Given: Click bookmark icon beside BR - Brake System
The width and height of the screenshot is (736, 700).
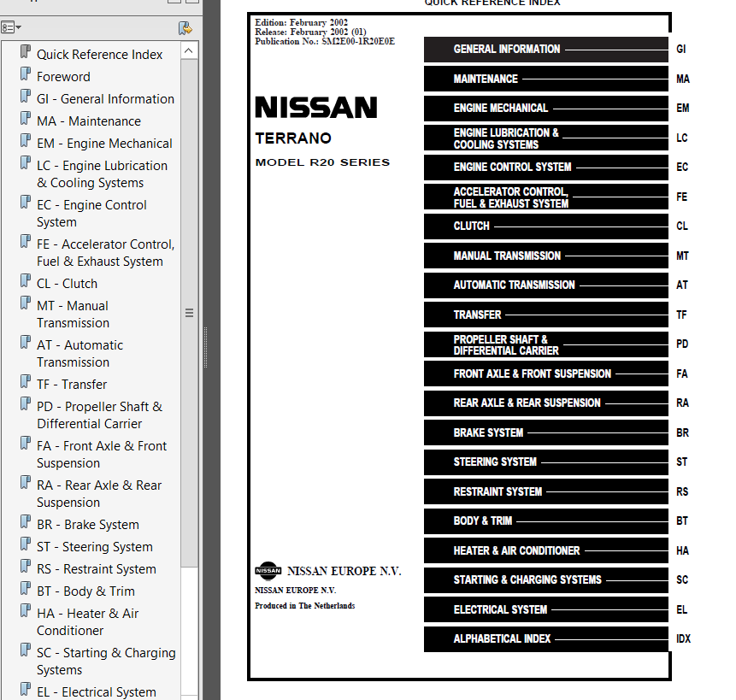Looking at the screenshot, I should pyautogui.click(x=26, y=521).
